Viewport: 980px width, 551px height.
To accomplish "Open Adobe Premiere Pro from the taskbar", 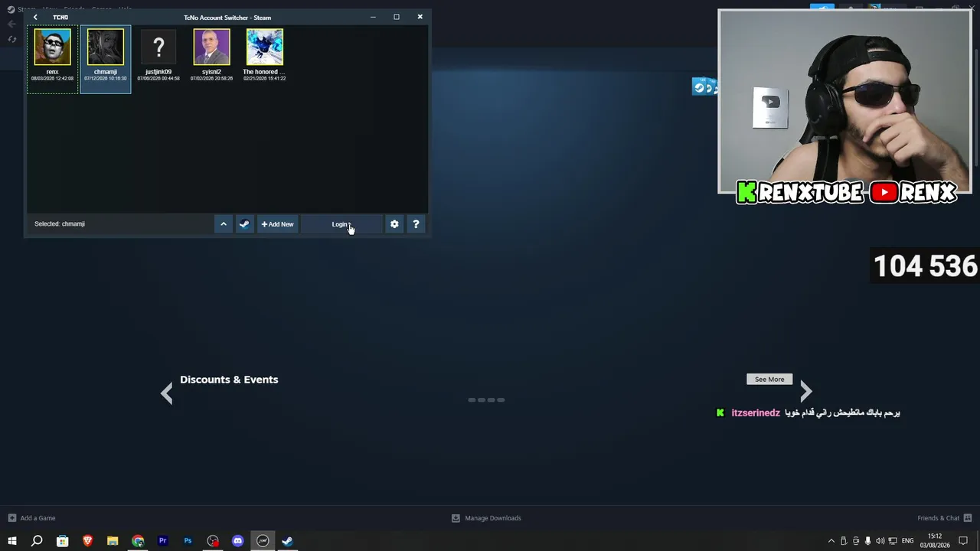I will pos(162,541).
